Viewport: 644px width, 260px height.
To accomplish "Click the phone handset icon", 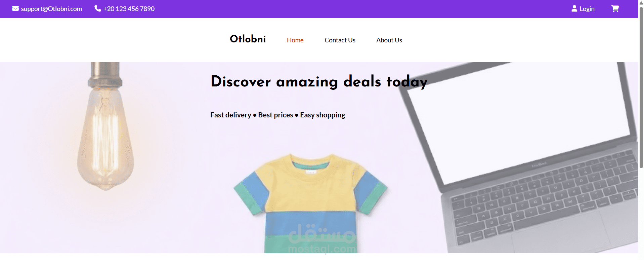I will [x=97, y=8].
